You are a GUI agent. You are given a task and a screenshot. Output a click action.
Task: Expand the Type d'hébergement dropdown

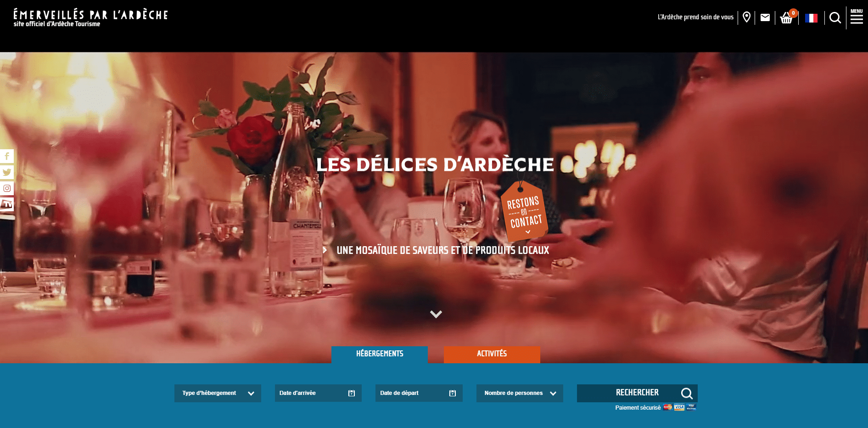pos(218,393)
